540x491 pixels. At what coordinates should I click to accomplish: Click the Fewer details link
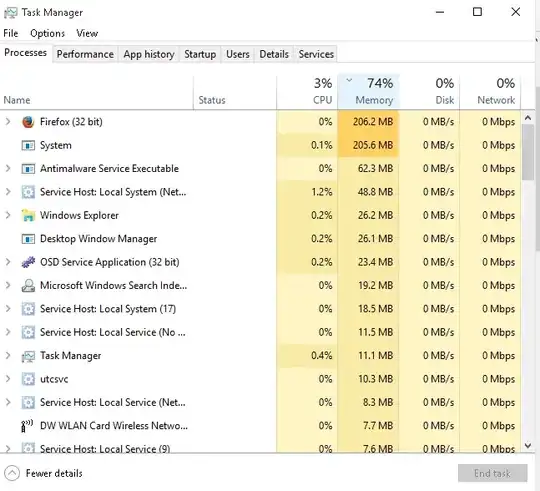point(54,473)
